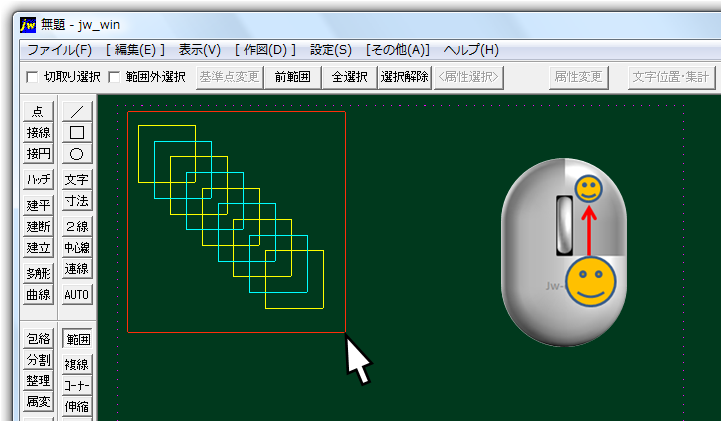This screenshot has width=722, height=422.
Task: Select the rectangle (□) drawing tool
Action: click(x=77, y=132)
